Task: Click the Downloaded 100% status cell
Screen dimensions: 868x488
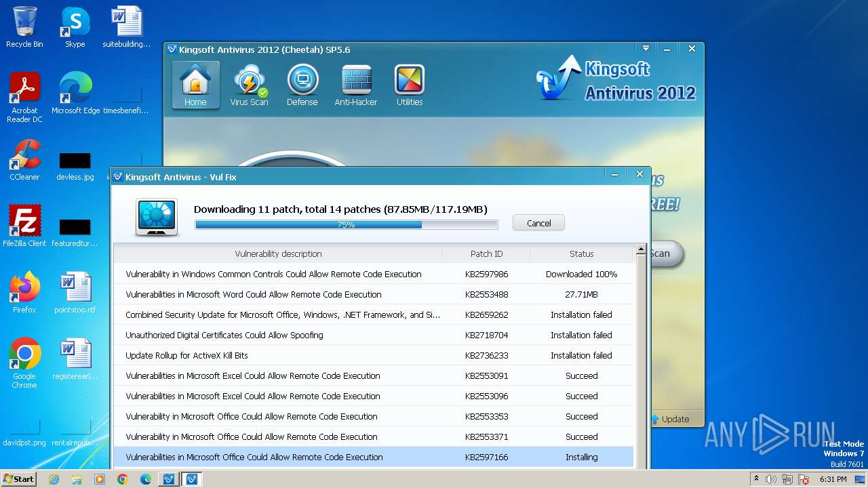Action: coord(582,274)
